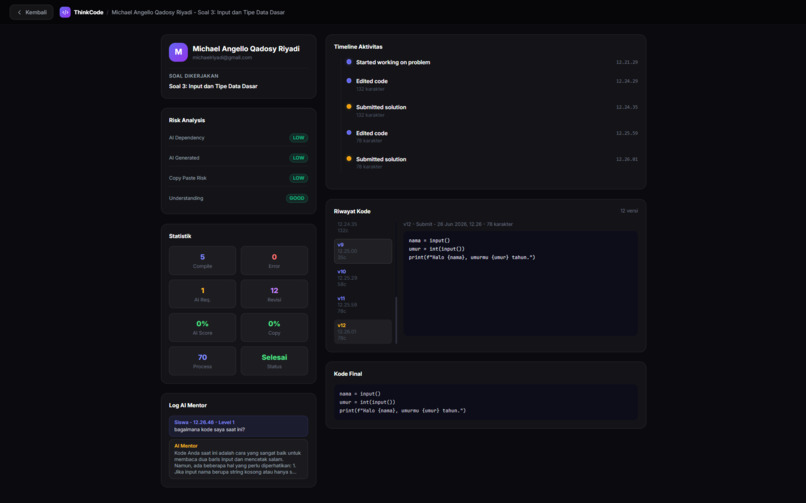The width and height of the screenshot is (806, 503).
Task: Click the Copy percentage stat card
Action: point(274,327)
